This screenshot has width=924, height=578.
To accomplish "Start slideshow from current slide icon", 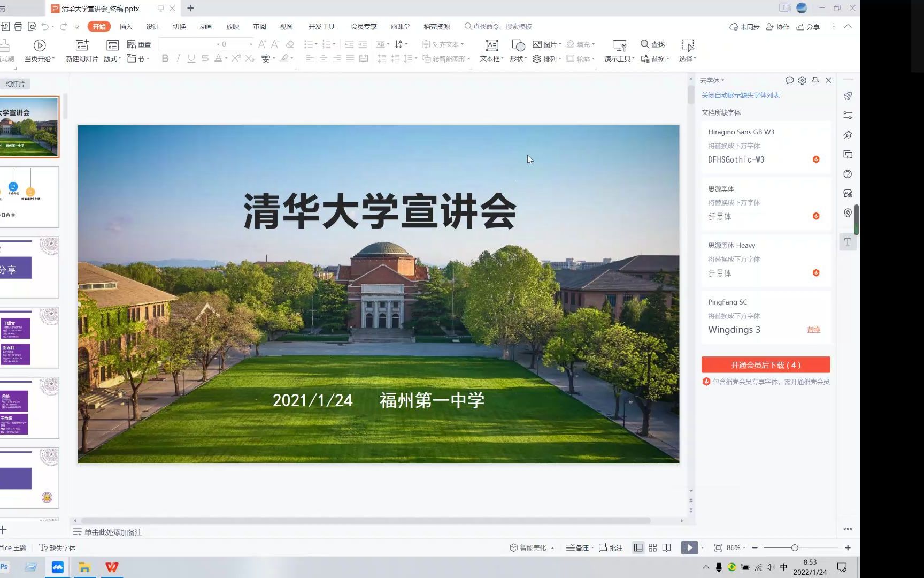I will click(40, 45).
